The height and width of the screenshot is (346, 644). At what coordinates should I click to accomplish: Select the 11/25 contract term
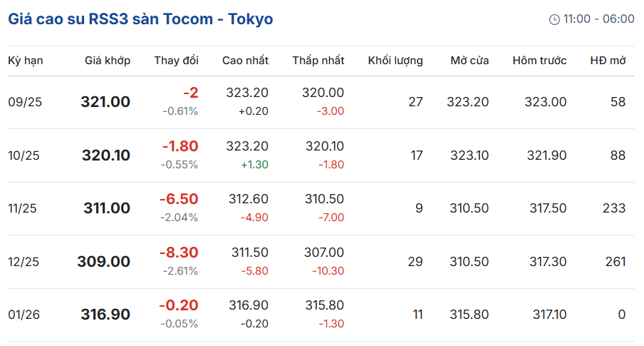(22, 208)
